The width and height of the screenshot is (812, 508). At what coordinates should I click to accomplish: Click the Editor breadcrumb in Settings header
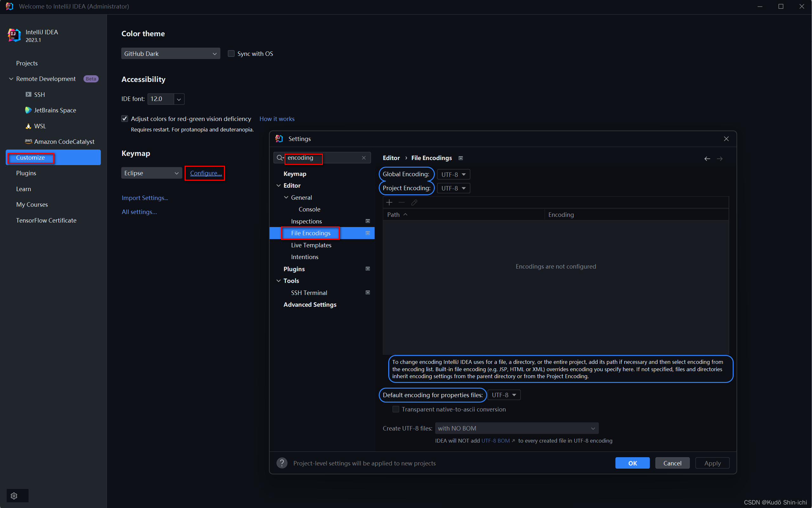[391, 158]
